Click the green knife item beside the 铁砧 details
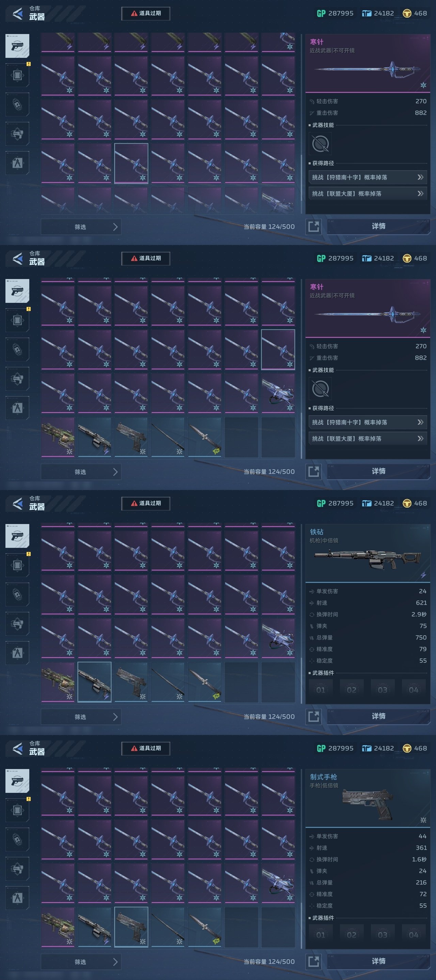The image size is (436, 980). pos(204,682)
